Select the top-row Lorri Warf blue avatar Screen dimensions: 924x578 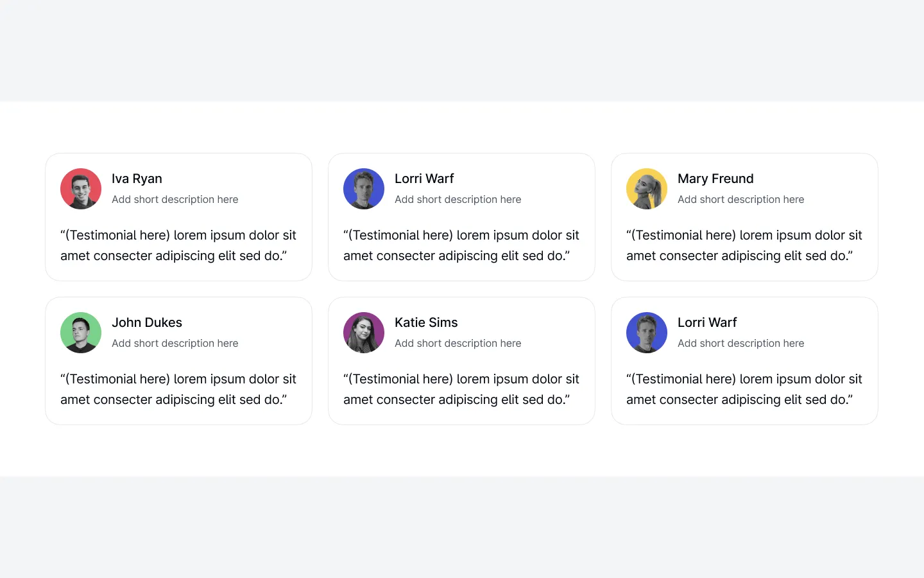pos(364,189)
